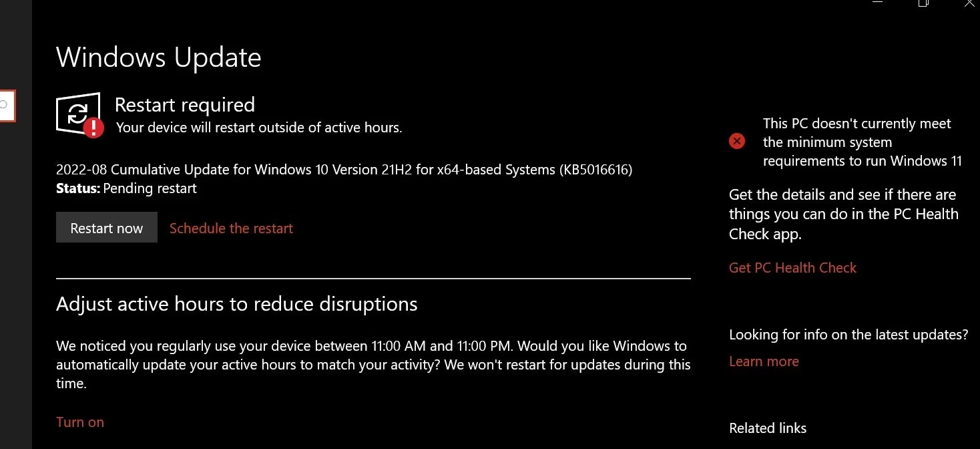Close the Windows Update settings window
The width and height of the screenshot is (980, 449).
click(969, 3)
